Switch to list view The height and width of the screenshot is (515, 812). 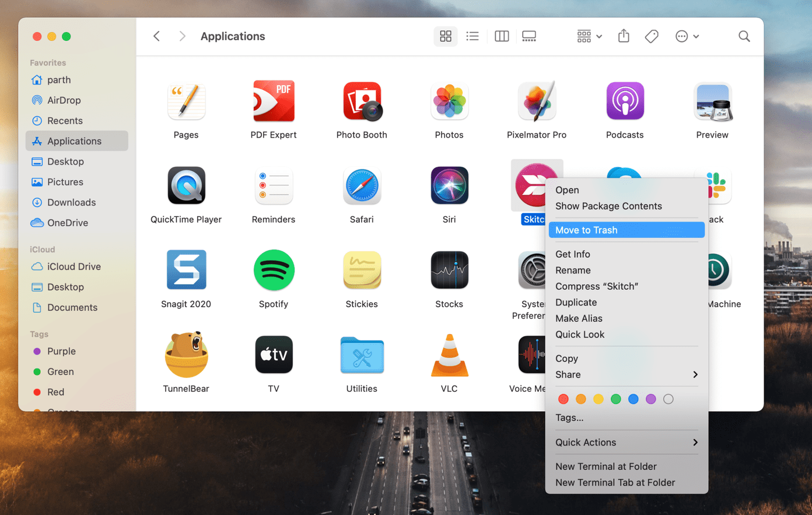[x=473, y=36]
